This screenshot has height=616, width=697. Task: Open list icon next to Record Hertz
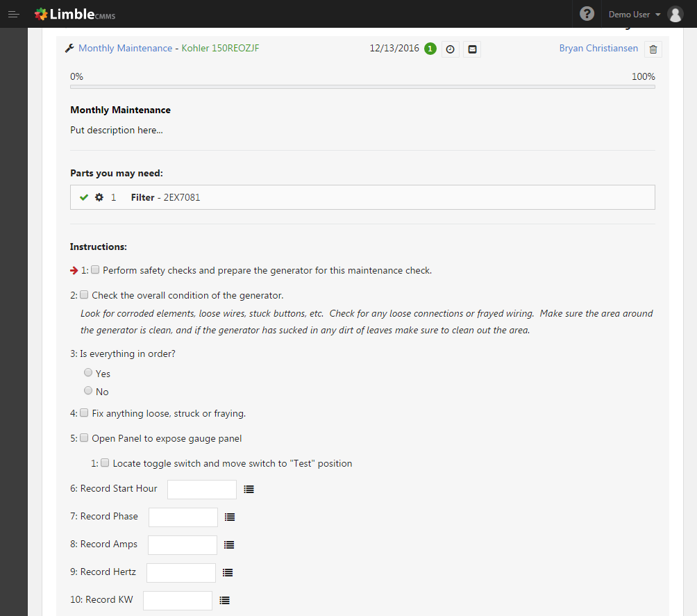click(x=228, y=573)
